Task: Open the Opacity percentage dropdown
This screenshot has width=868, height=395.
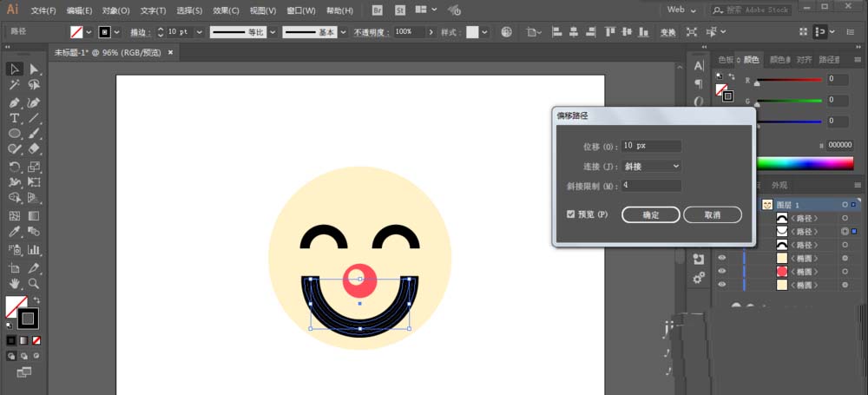Action: point(430,32)
